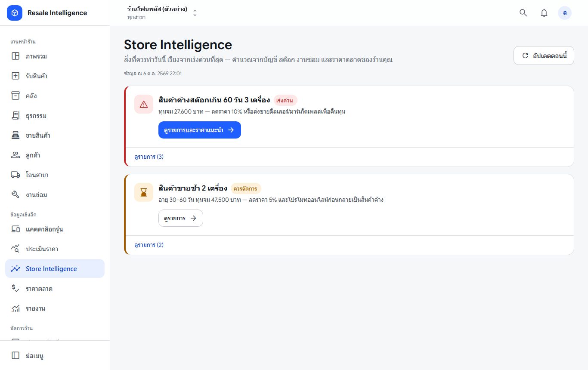Image resolution: width=588 pixels, height=370 pixels.
Task: Click ธุรกรรม receipt icon
Action: click(15, 116)
